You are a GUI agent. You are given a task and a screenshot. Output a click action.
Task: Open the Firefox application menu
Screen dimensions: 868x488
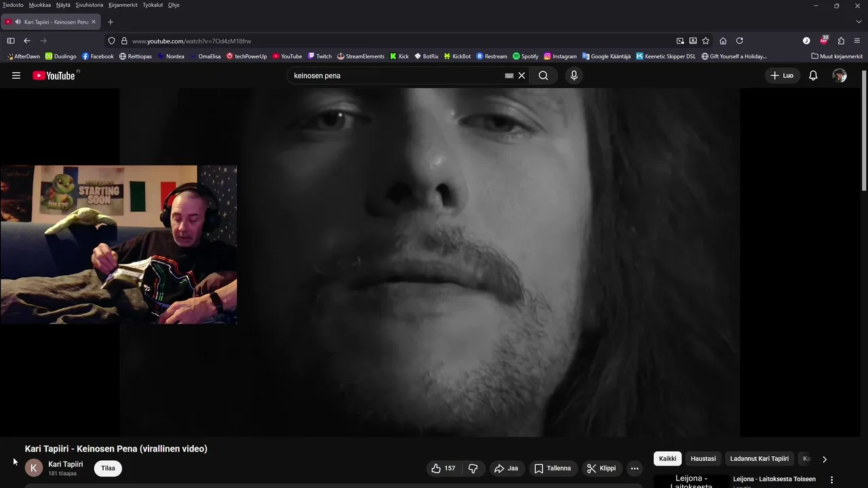[x=857, y=41]
